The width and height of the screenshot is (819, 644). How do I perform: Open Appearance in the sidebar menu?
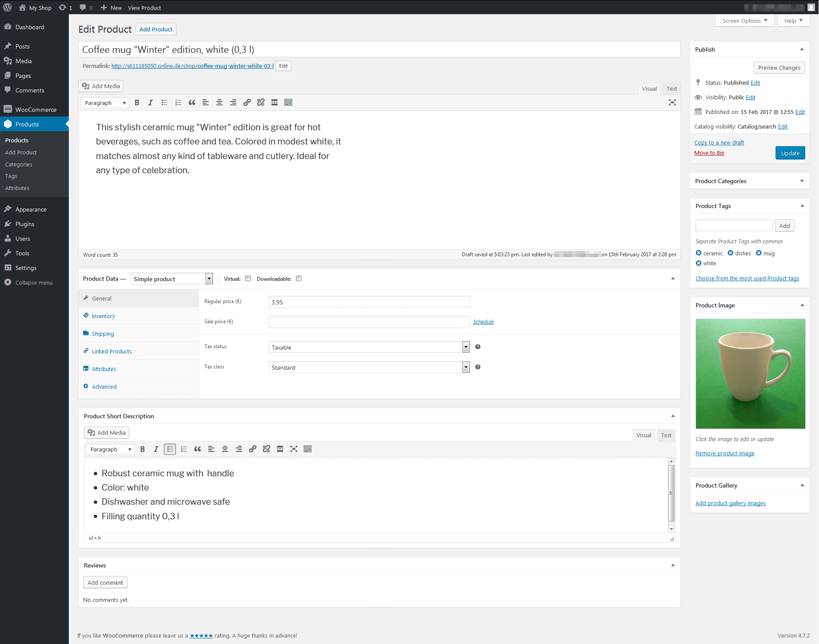tap(34, 209)
